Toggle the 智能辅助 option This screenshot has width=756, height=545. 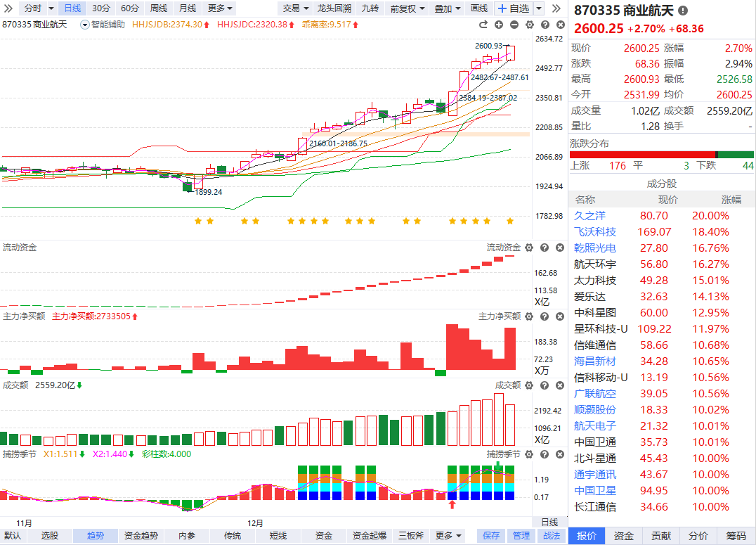pyautogui.click(x=103, y=25)
